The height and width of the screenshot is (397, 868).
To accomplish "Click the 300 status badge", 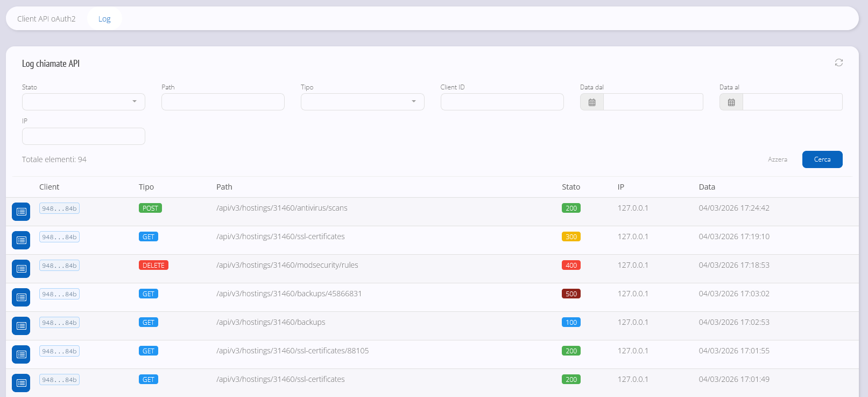I will [571, 236].
